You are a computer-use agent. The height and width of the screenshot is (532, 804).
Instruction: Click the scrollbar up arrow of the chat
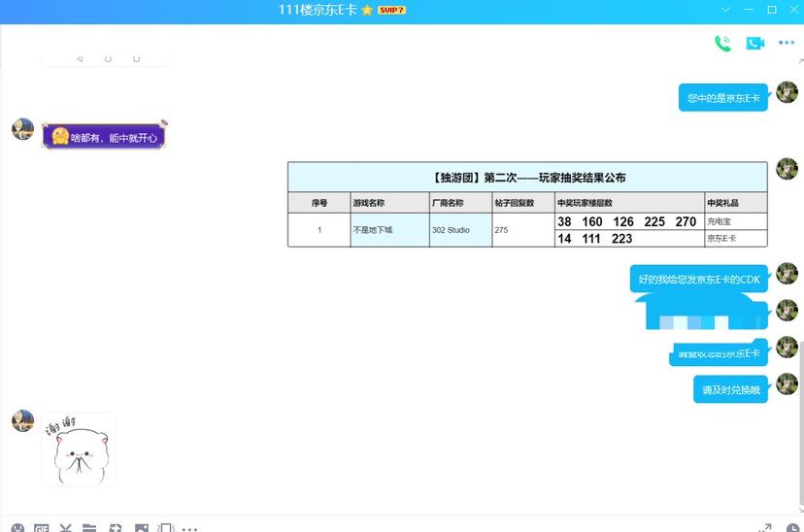[801, 61]
